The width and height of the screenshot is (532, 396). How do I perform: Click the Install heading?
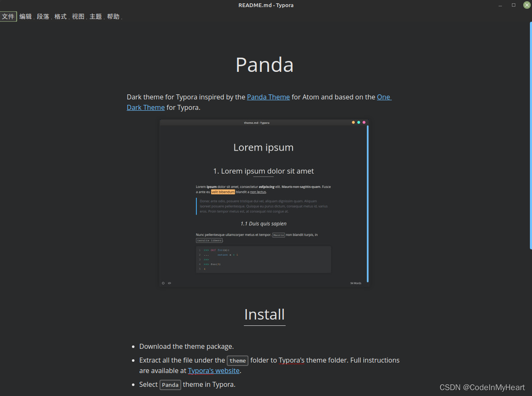(264, 314)
